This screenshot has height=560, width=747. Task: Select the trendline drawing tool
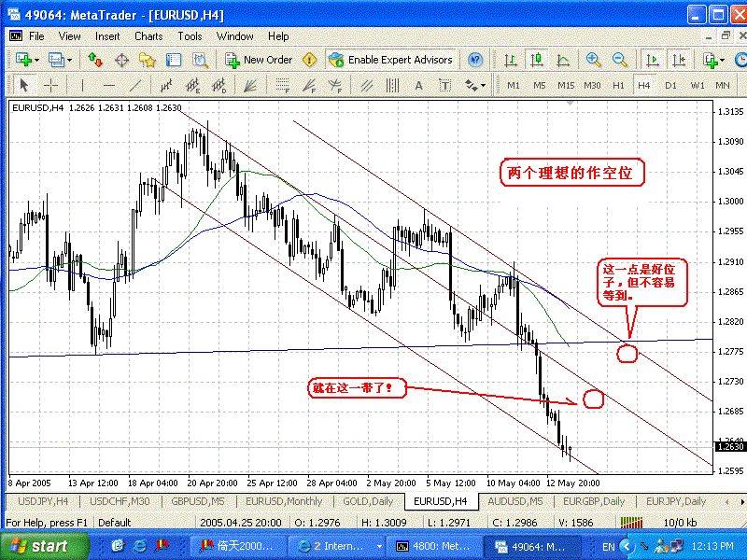pyautogui.click(x=135, y=86)
